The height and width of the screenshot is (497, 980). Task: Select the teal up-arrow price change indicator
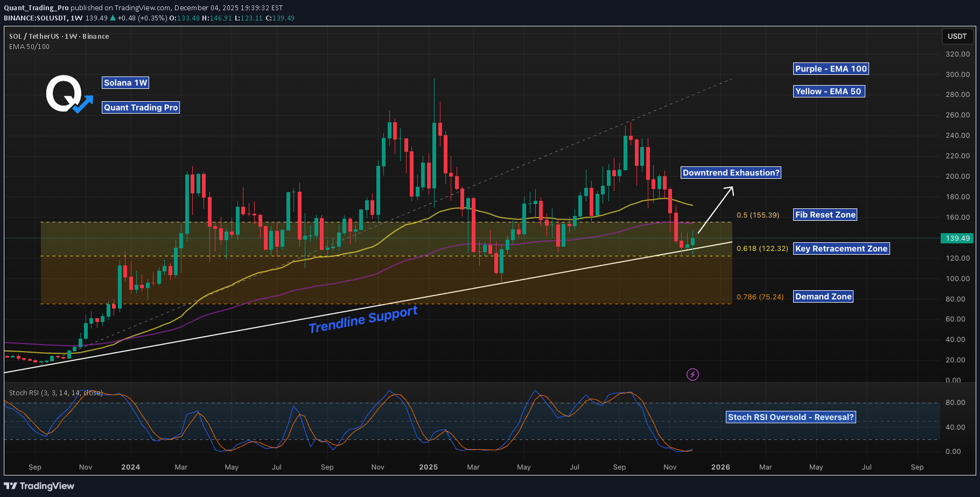[x=112, y=18]
